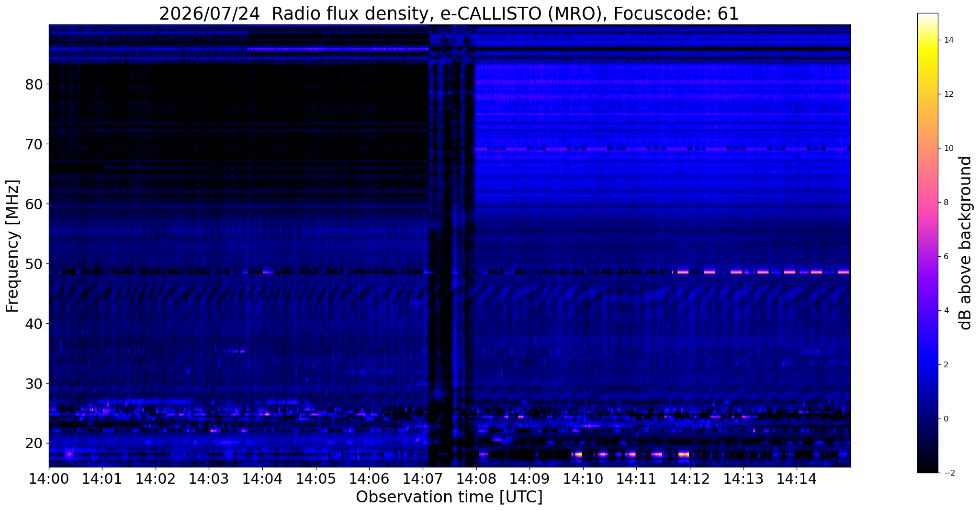Click the plot title mentioning e-CALLISTO (MRO)
Viewport: 980px width, 511px height.
pos(449,13)
